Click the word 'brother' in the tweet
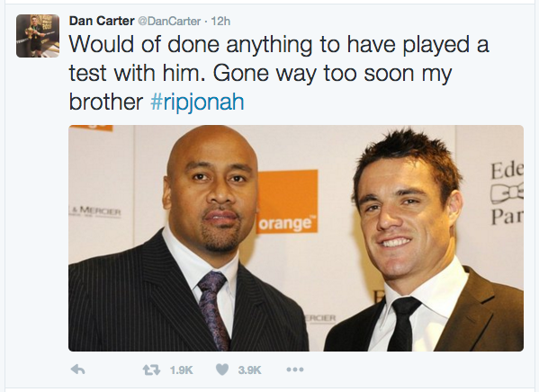 (106, 102)
